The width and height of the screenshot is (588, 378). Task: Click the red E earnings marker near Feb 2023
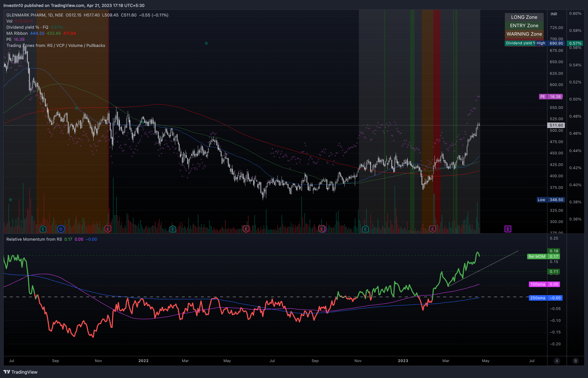432,229
